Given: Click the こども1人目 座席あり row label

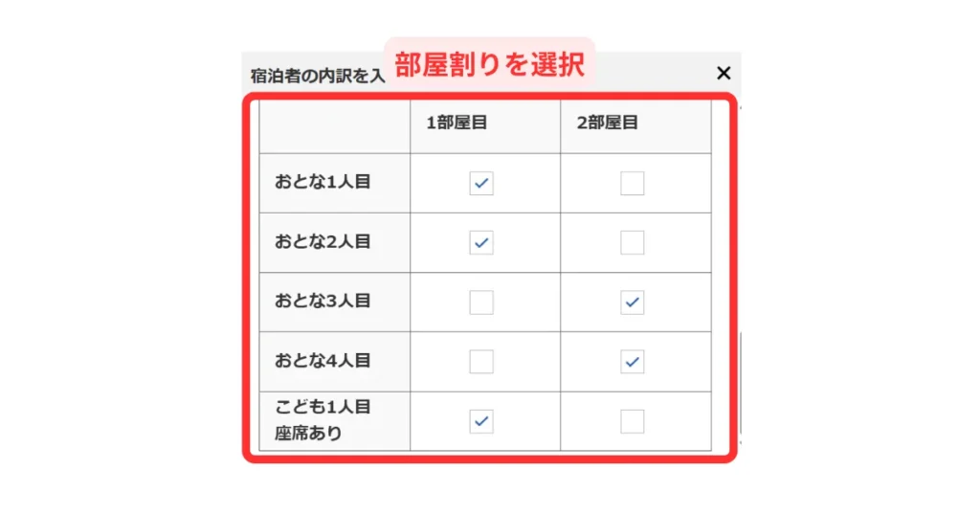Looking at the screenshot, I should (323, 420).
